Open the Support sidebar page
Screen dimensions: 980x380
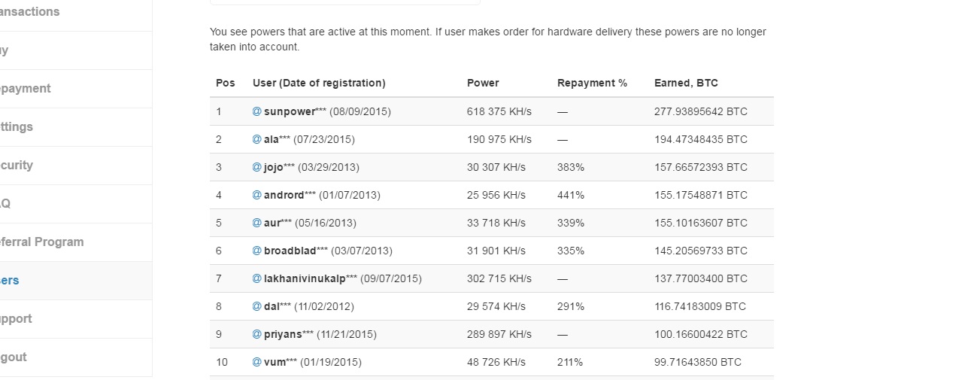(x=17, y=319)
